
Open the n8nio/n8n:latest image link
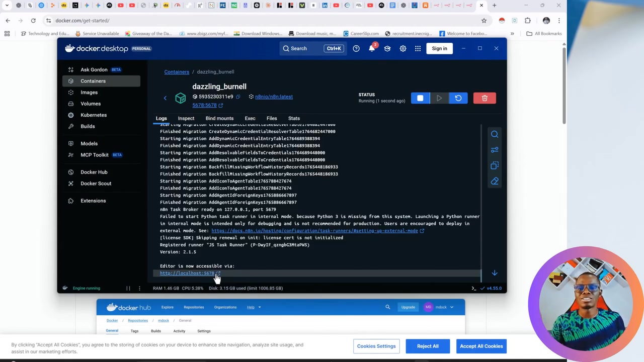click(274, 97)
